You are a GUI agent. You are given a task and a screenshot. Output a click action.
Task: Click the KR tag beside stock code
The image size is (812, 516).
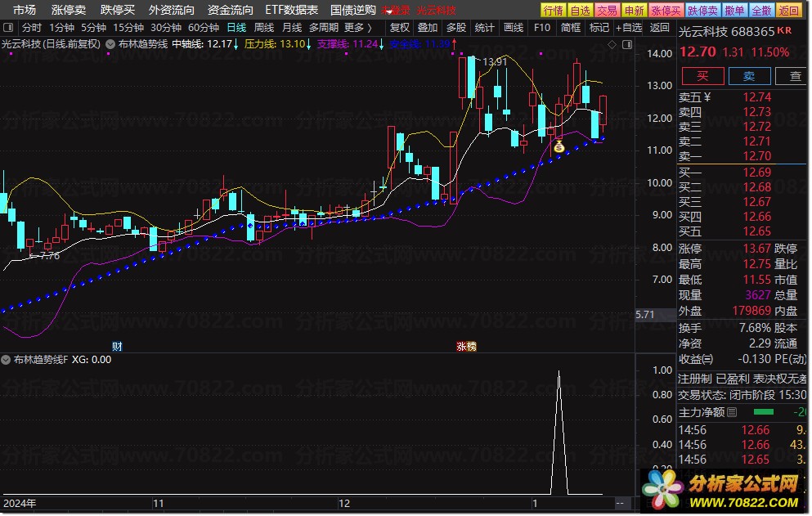point(784,30)
